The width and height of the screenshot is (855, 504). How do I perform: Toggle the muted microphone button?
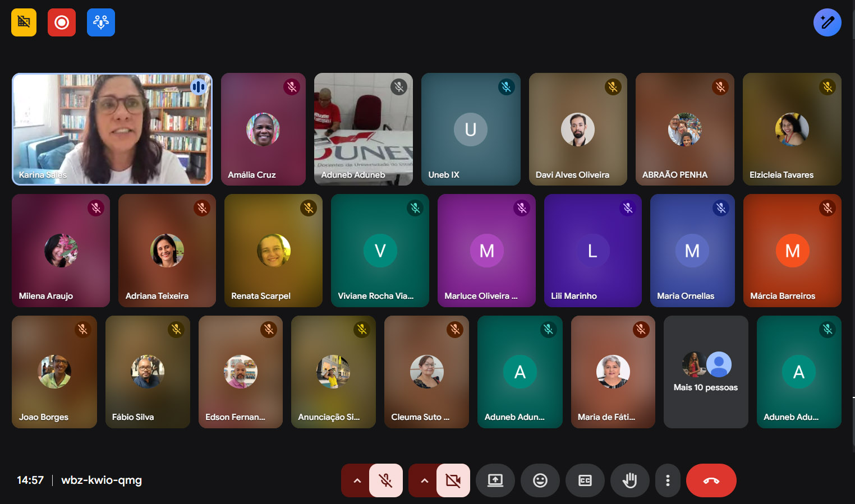click(x=385, y=480)
